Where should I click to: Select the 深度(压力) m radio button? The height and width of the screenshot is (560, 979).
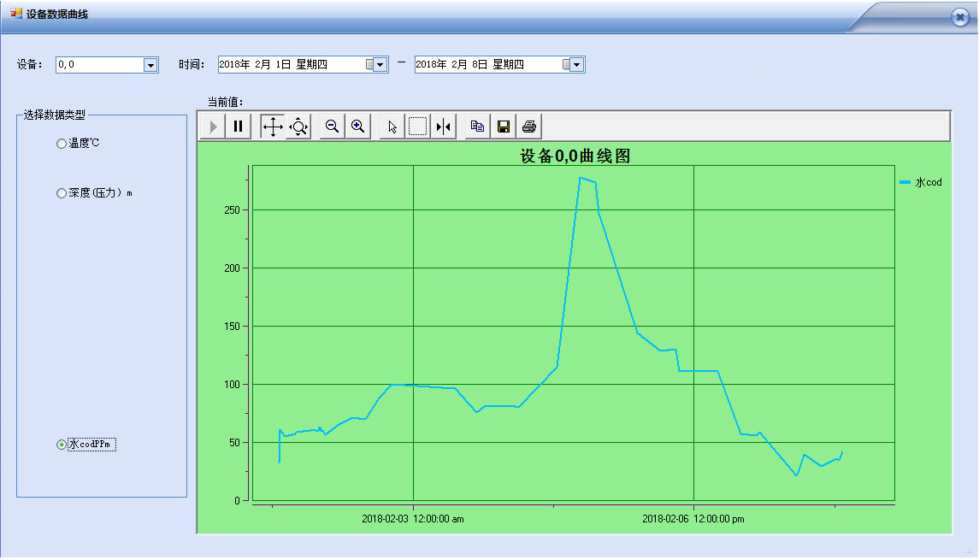(x=62, y=193)
